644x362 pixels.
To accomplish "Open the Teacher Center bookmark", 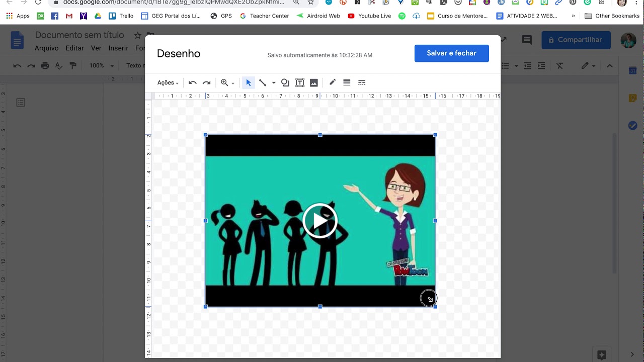I will point(264,16).
